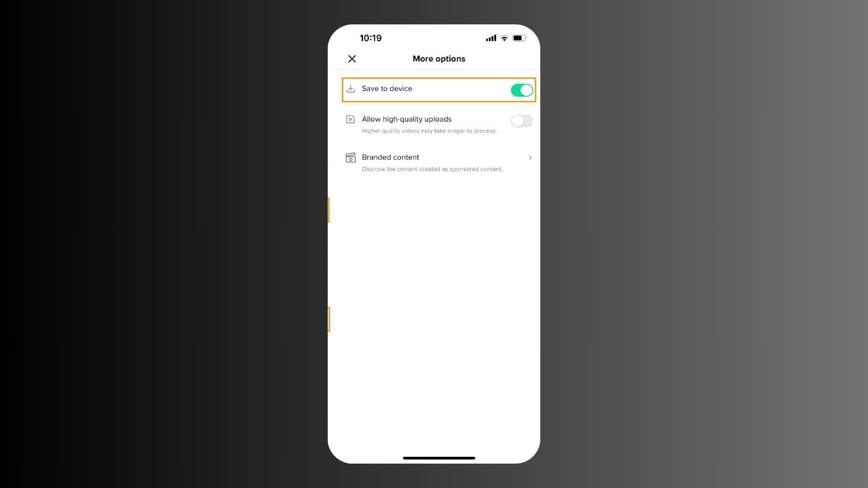Image resolution: width=868 pixels, height=488 pixels.
Task: Enable the Allow high-quality uploads toggle
Action: coord(521,120)
